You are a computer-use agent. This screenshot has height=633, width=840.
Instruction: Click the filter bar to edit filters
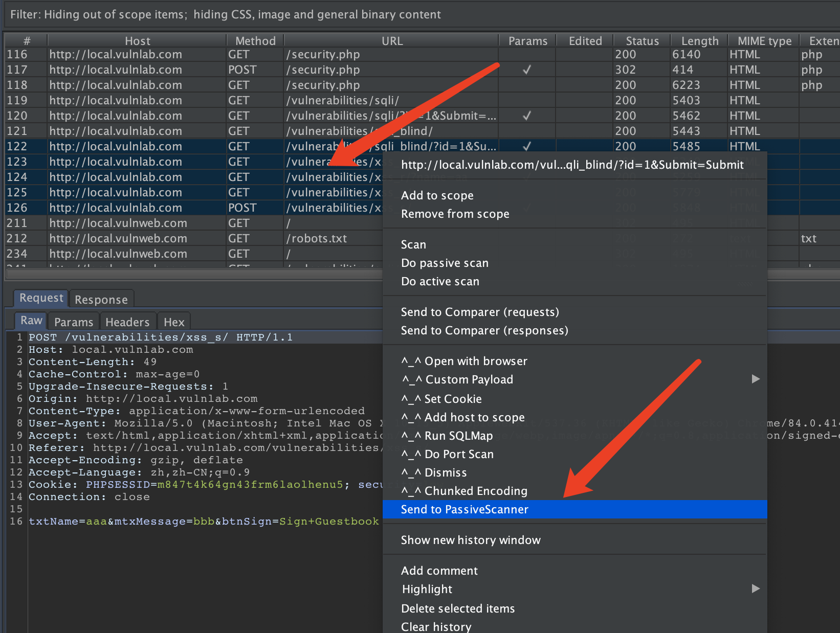225,14
